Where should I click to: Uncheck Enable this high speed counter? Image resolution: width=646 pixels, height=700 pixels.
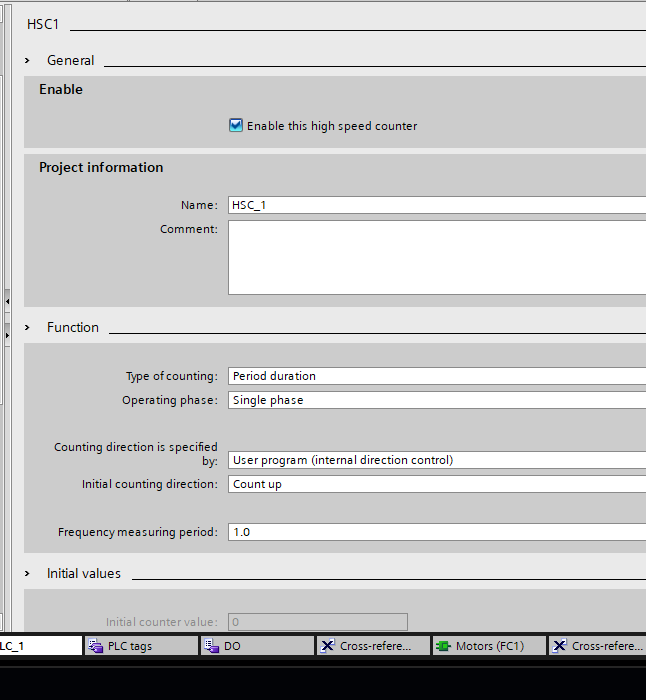[236, 125]
